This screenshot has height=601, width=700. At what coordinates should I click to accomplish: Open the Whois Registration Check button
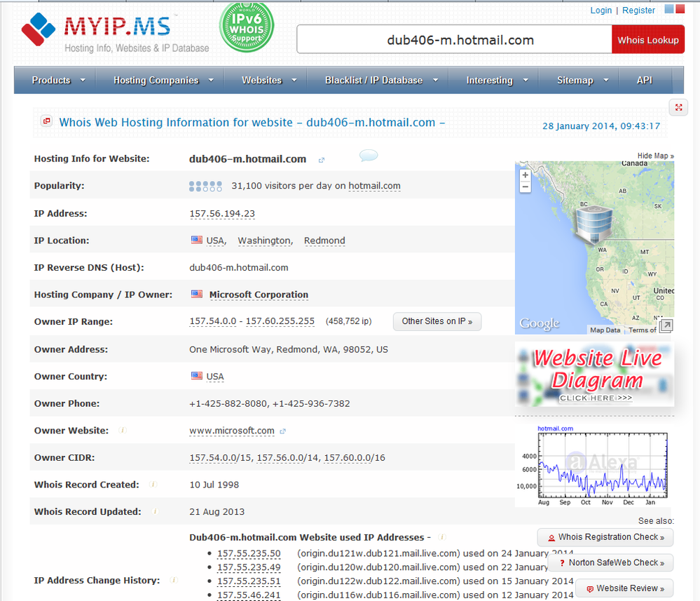(x=605, y=537)
